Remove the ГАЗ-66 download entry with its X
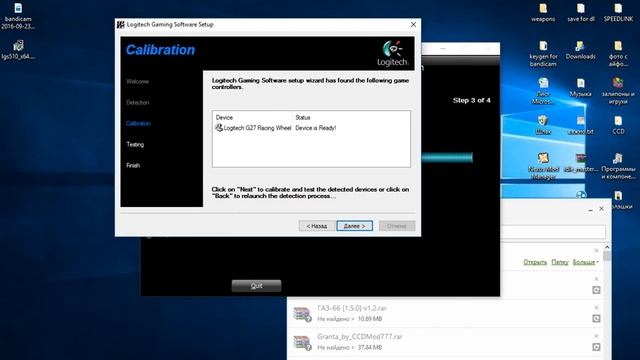Screen dimensions: 640x360 [x=596, y=307]
